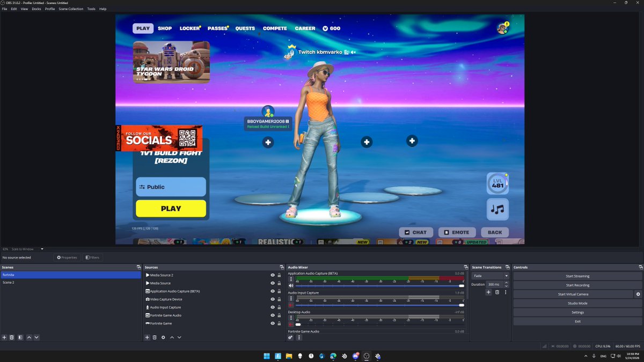
Task: Click the Exit button in Controls
Action: (x=577, y=321)
